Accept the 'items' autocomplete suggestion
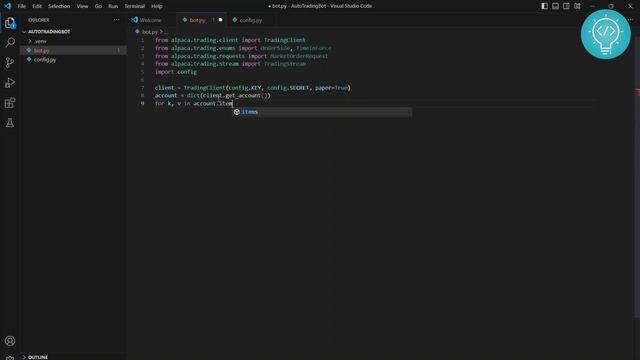The height and width of the screenshot is (360, 640). coord(322,112)
